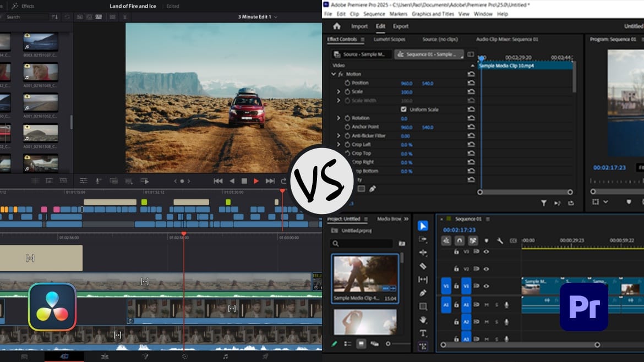This screenshot has width=644, height=362.
Task: Adjust the project thumbnail zoom slider
Action: [389, 344]
